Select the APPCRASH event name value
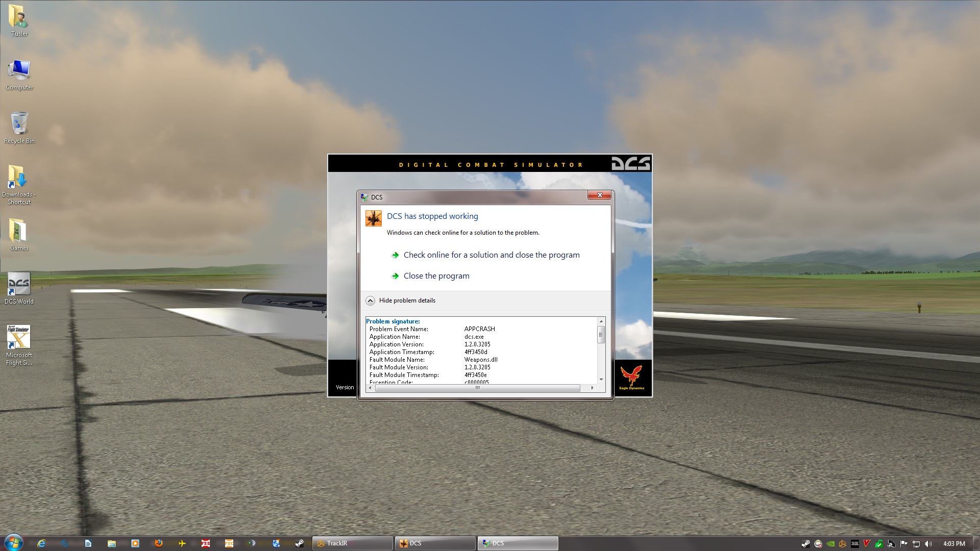 [x=480, y=329]
